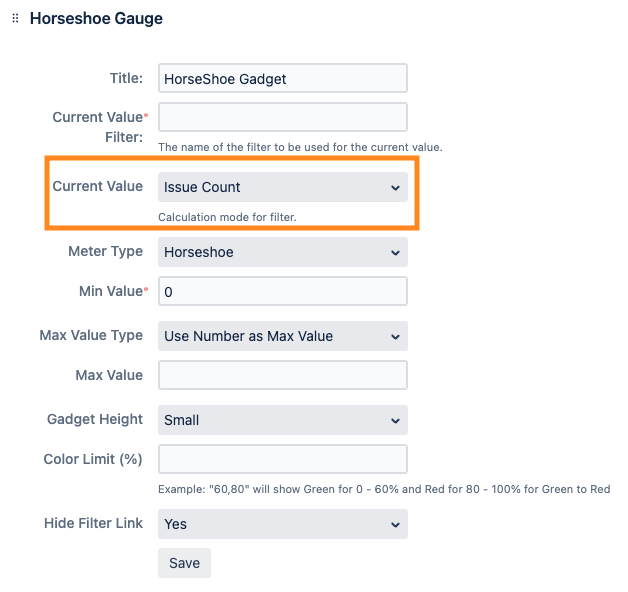Click the empty Max Value field

click(282, 375)
